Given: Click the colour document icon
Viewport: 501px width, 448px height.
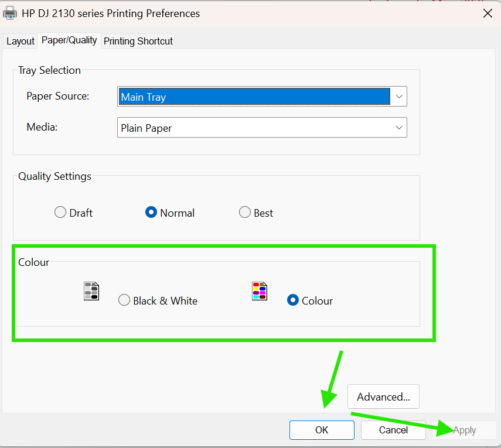Looking at the screenshot, I should coord(260,291).
